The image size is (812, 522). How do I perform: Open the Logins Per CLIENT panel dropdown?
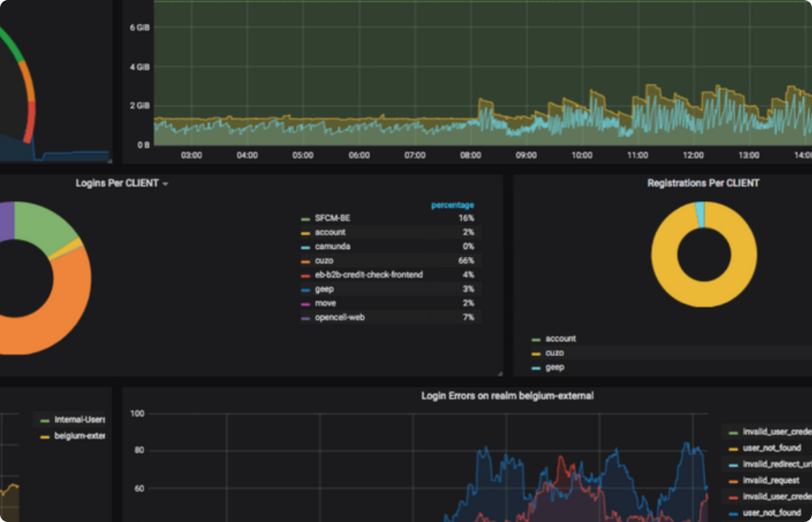coord(165,183)
